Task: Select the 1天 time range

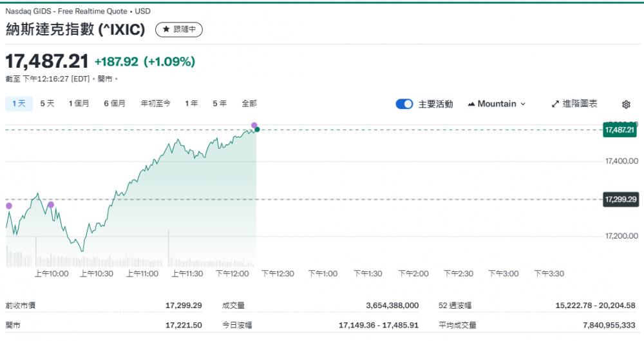Action: (x=18, y=103)
